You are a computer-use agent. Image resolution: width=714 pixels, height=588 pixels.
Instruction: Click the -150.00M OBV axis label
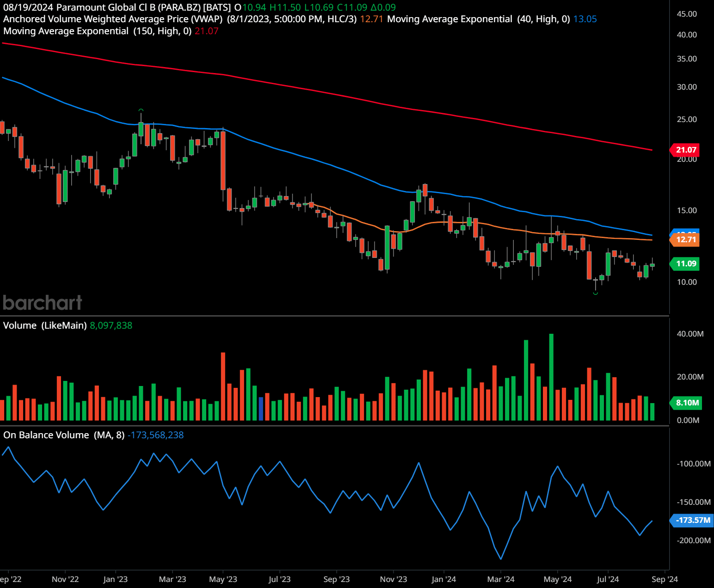[694, 502]
